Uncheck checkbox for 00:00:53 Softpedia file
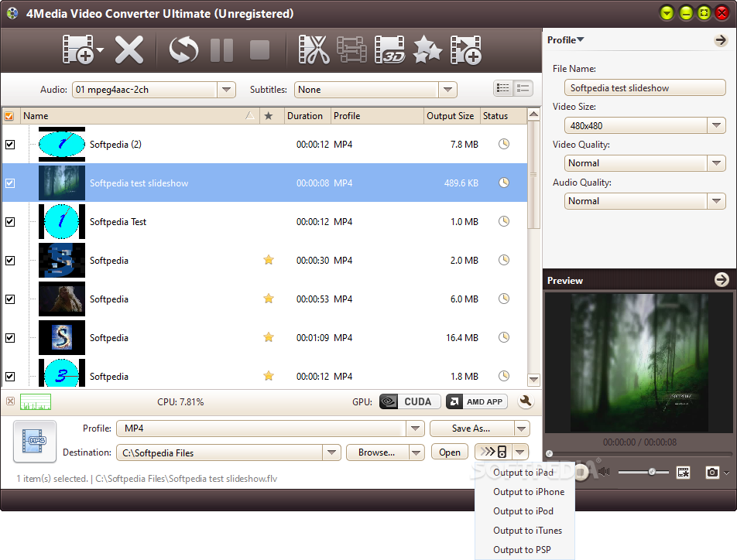This screenshot has width=737, height=560. pos(10,299)
